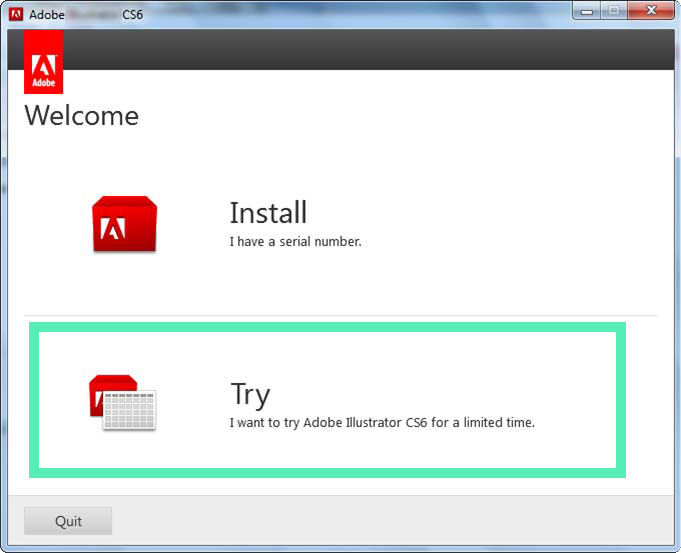
Task: Click the Welcome heading text
Action: point(82,116)
